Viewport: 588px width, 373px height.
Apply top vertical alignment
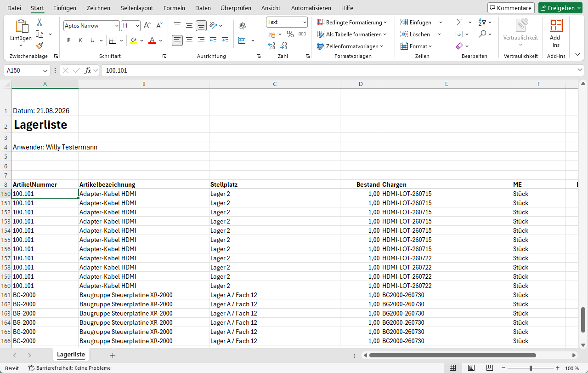tap(177, 26)
